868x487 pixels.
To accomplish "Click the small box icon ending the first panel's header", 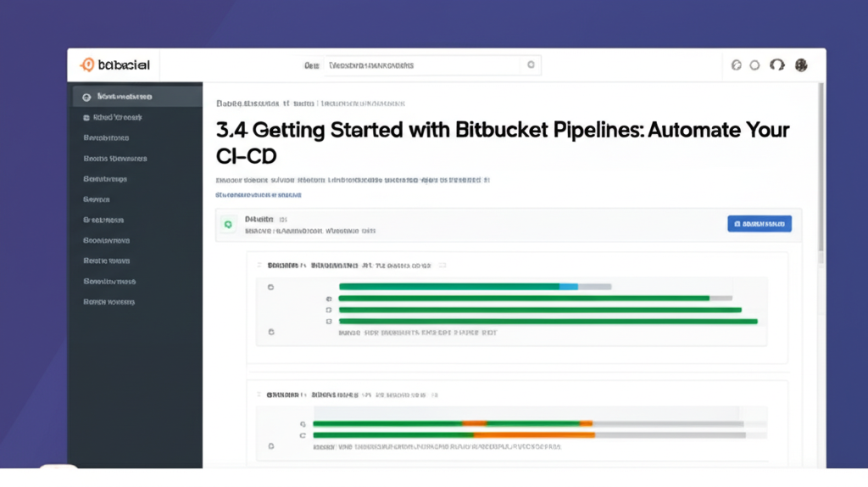I will tap(442, 266).
